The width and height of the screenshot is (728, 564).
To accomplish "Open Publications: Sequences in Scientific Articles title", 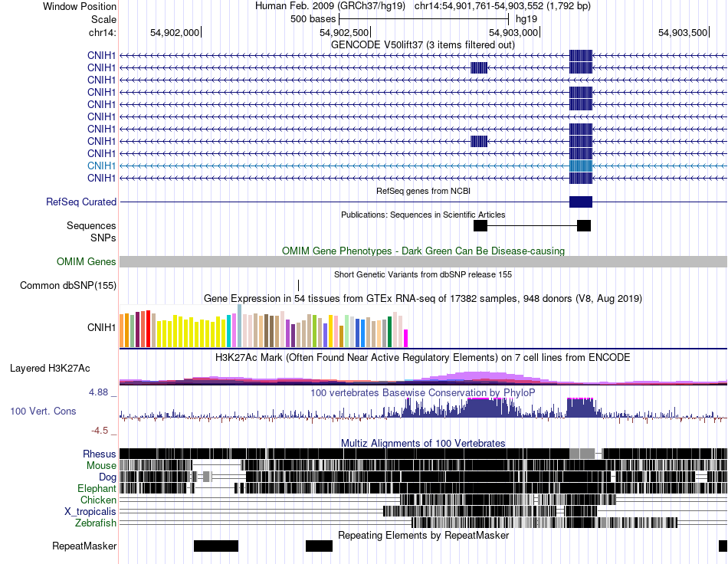I will 423,215.
